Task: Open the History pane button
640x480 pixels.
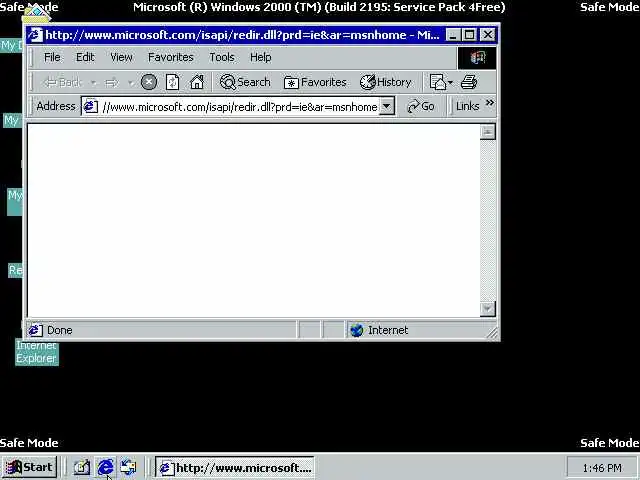Action: (x=385, y=82)
